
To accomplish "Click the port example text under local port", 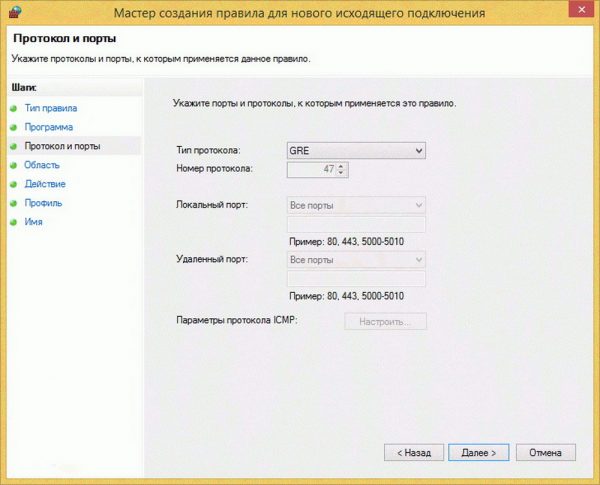I will pyautogui.click(x=346, y=242).
